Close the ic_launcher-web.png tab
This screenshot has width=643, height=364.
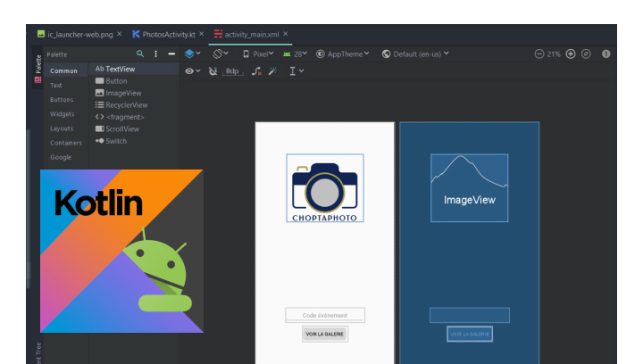120,34
